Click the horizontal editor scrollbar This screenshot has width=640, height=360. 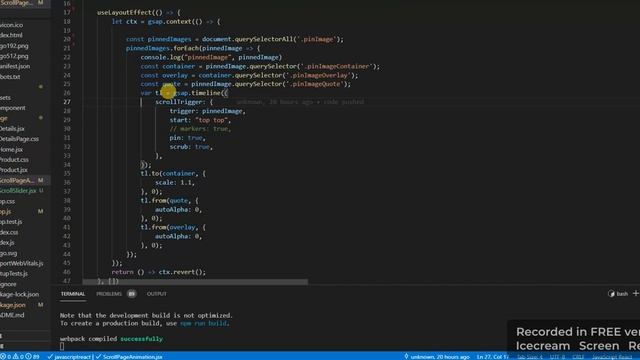(x=195, y=282)
